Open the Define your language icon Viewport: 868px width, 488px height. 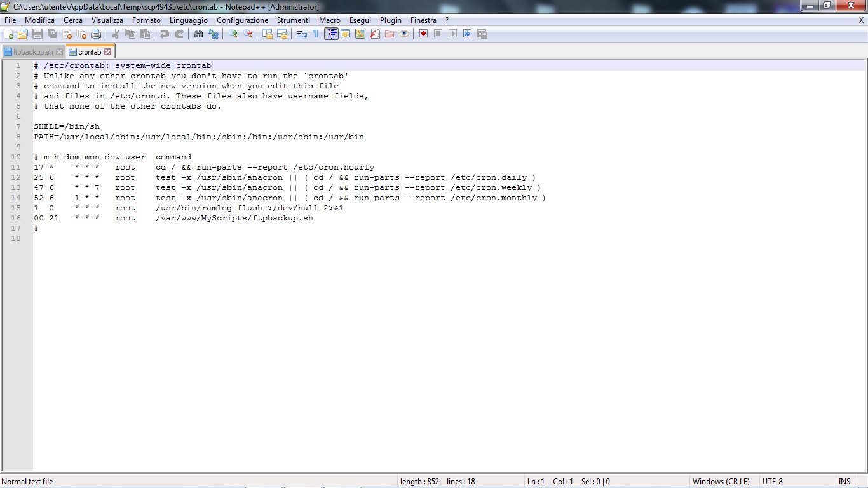346,34
